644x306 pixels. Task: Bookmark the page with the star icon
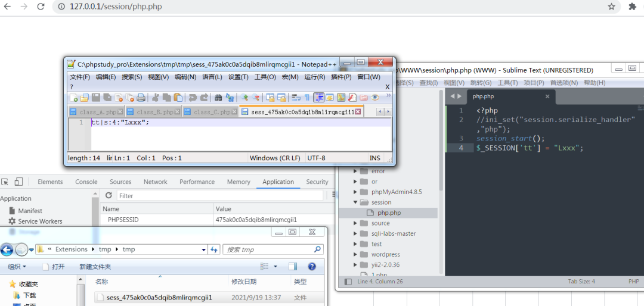click(x=612, y=7)
